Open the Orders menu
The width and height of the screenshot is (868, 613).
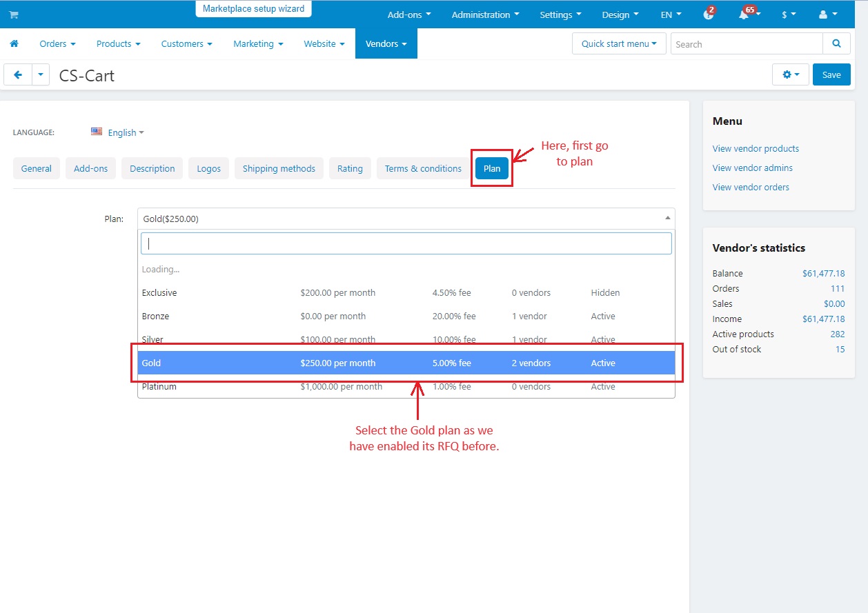[57, 43]
